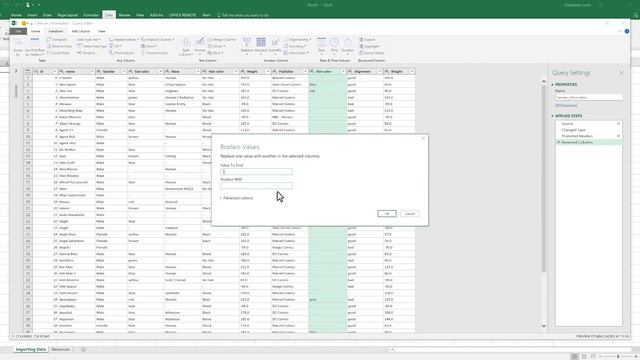Click the Expand structured column command
Image resolution: width=640 pixels, height=360 pixels.
point(367,40)
